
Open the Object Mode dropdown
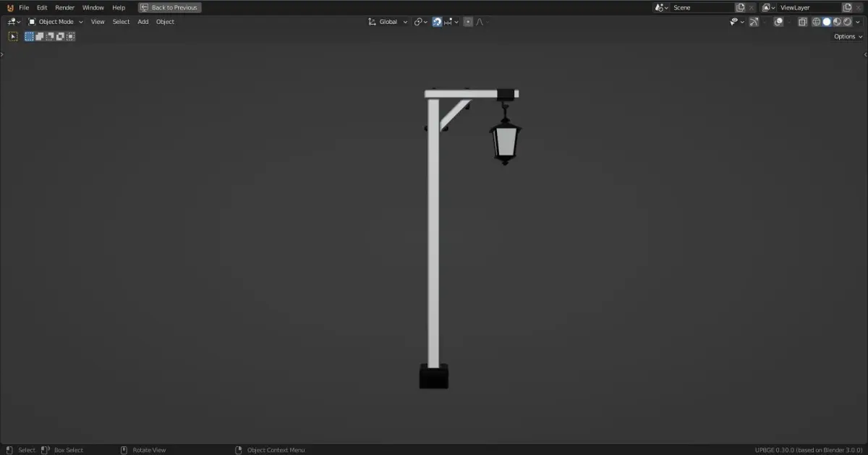[55, 22]
